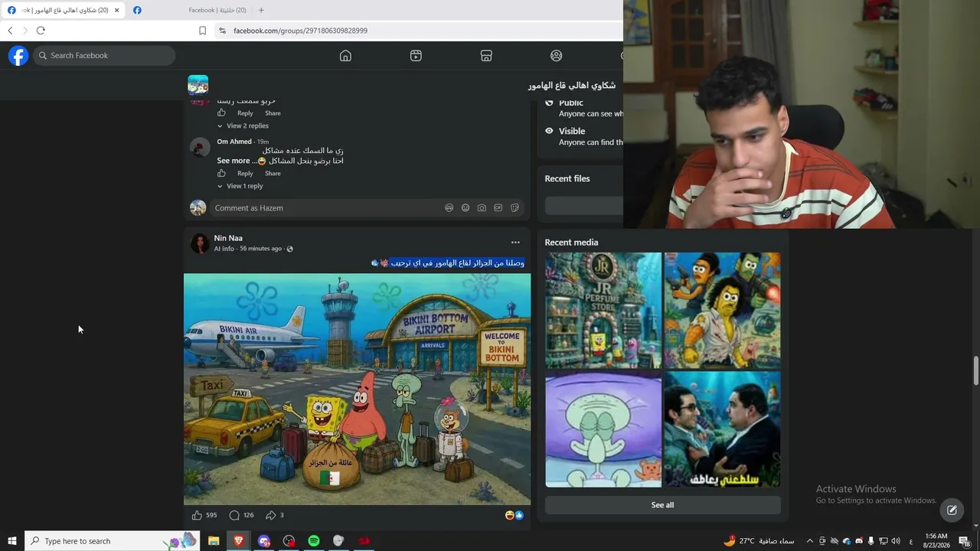Screen dimensions: 980x551
Task: Click See all recent media
Action: click(x=662, y=505)
